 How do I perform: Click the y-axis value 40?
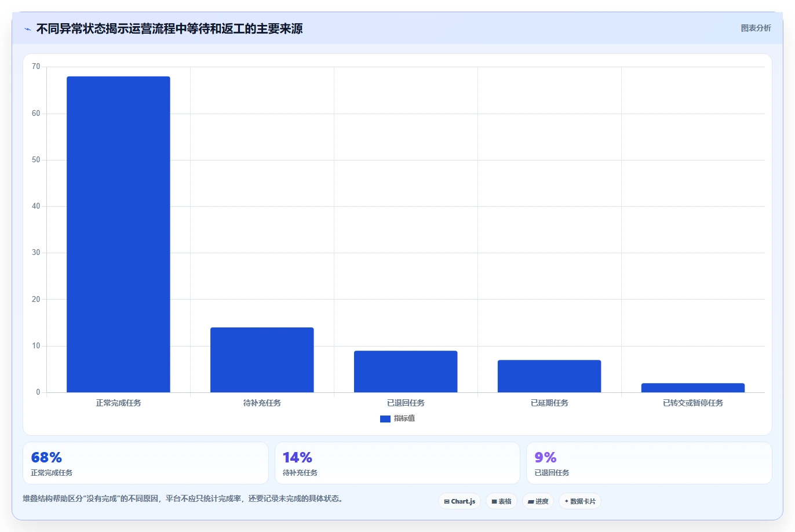coord(36,206)
